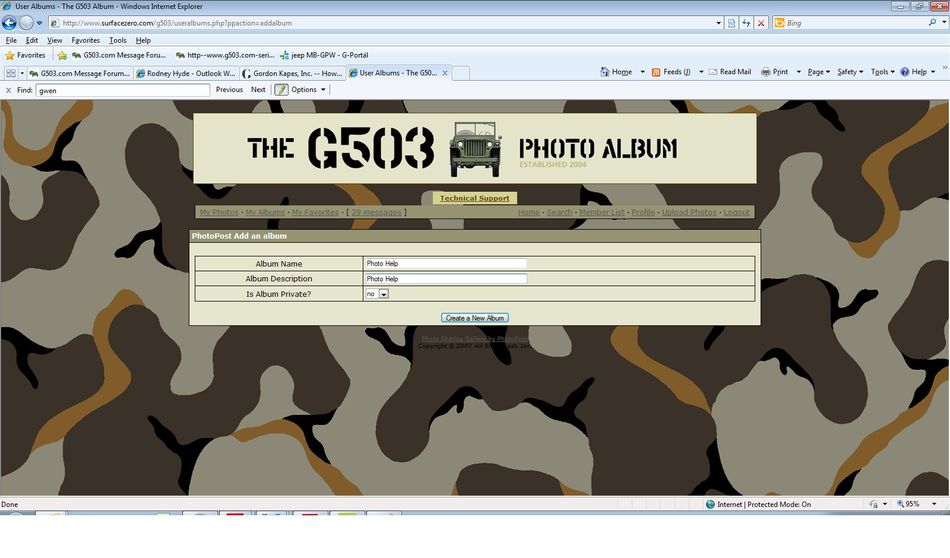The height and width of the screenshot is (558, 950).
Task: Expand the Print dropdown arrow
Action: pos(799,71)
